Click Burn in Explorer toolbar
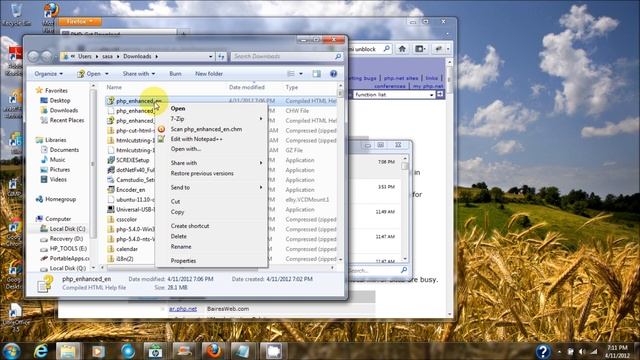 tap(175, 74)
